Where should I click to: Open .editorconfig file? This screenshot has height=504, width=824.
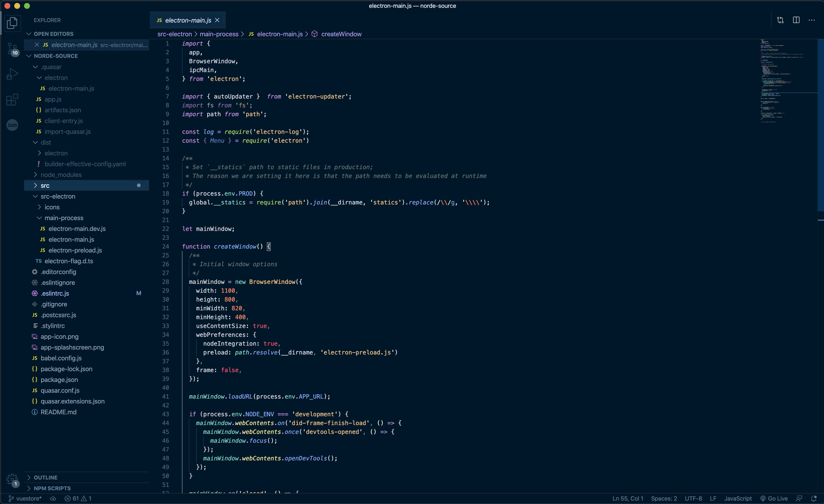pyautogui.click(x=87, y=272)
